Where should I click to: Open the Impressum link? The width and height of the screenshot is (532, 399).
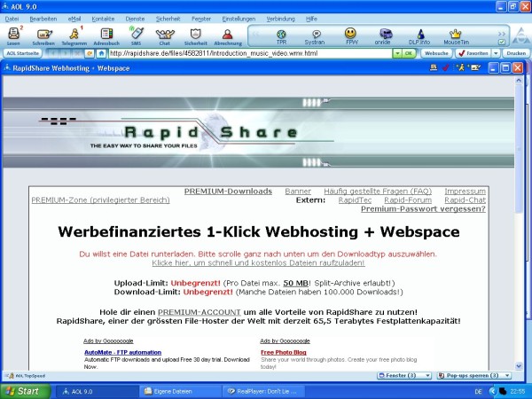coord(465,192)
